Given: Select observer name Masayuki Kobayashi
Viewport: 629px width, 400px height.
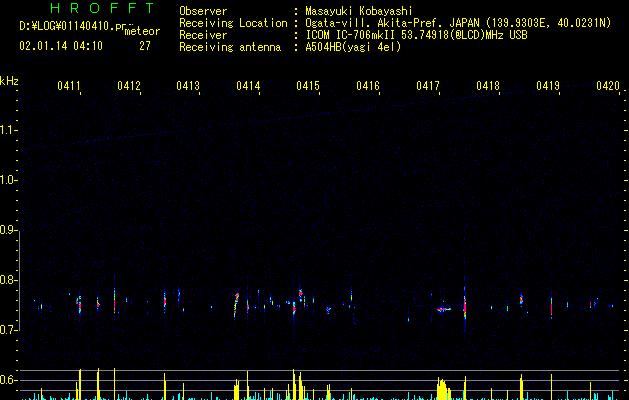Looking at the screenshot, I should click(x=359, y=11).
